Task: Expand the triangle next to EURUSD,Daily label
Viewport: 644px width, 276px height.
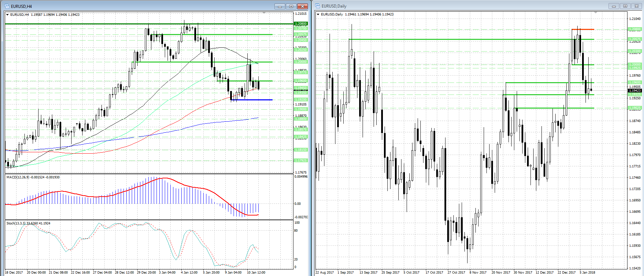Action: [x=318, y=14]
